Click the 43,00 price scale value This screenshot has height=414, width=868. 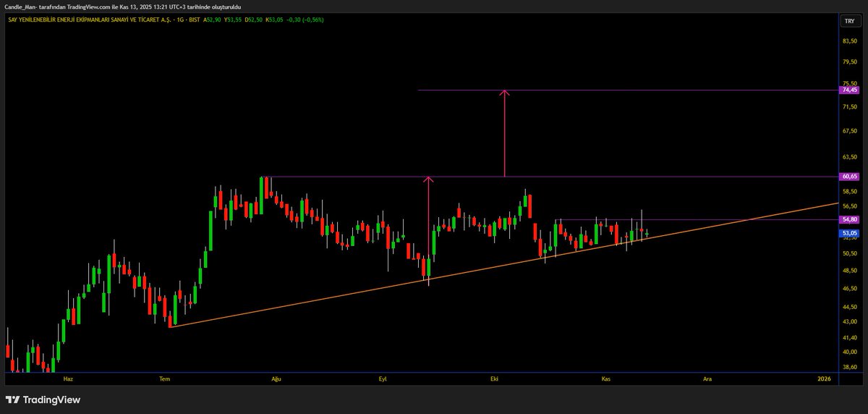point(849,321)
